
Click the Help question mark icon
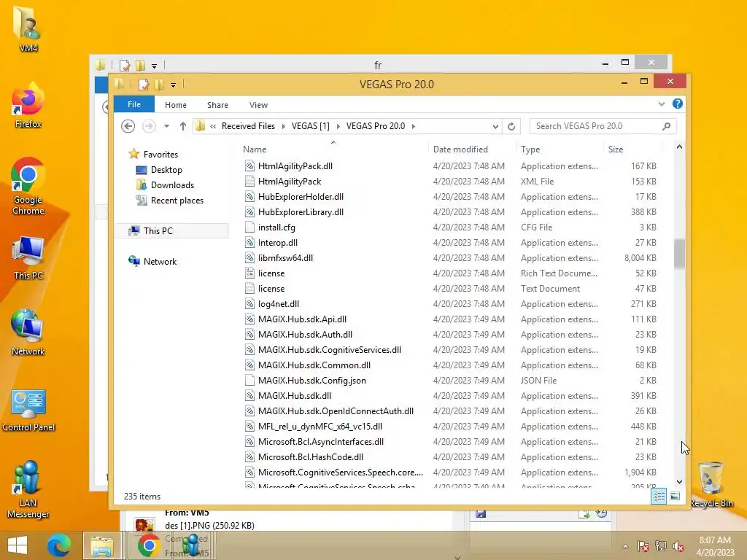click(678, 104)
